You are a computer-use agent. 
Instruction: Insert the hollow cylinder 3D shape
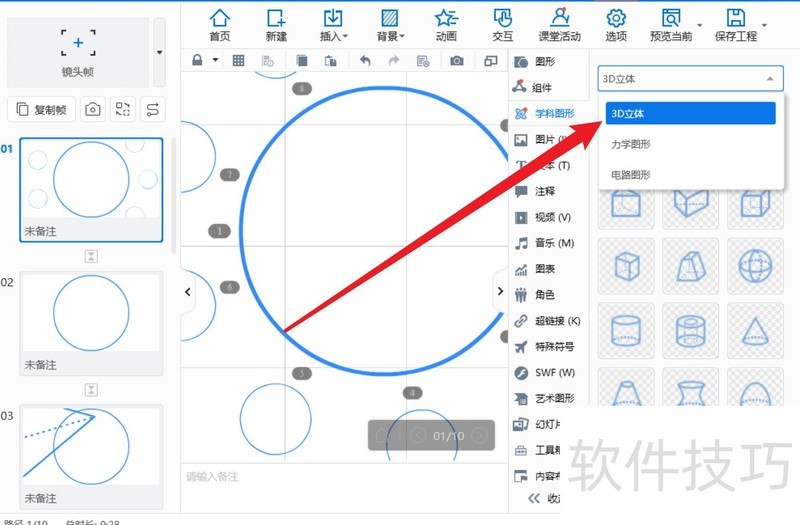pos(690,331)
